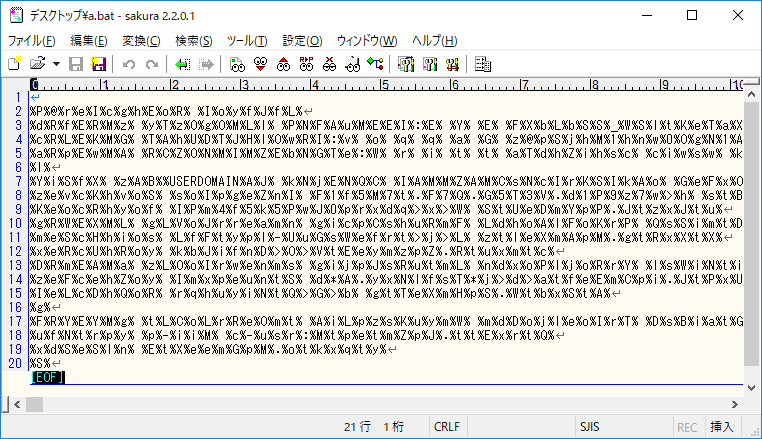Click line number 7 in the gutter
The image size is (762, 439).
pos(18,181)
